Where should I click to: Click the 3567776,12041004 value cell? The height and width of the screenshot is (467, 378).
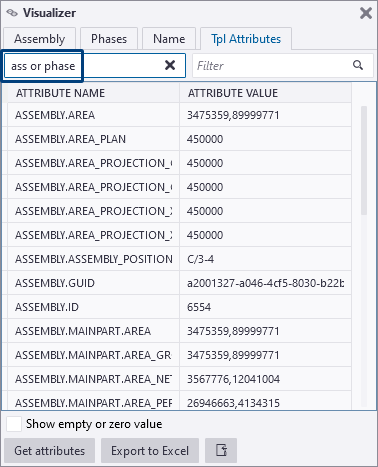coord(265,379)
